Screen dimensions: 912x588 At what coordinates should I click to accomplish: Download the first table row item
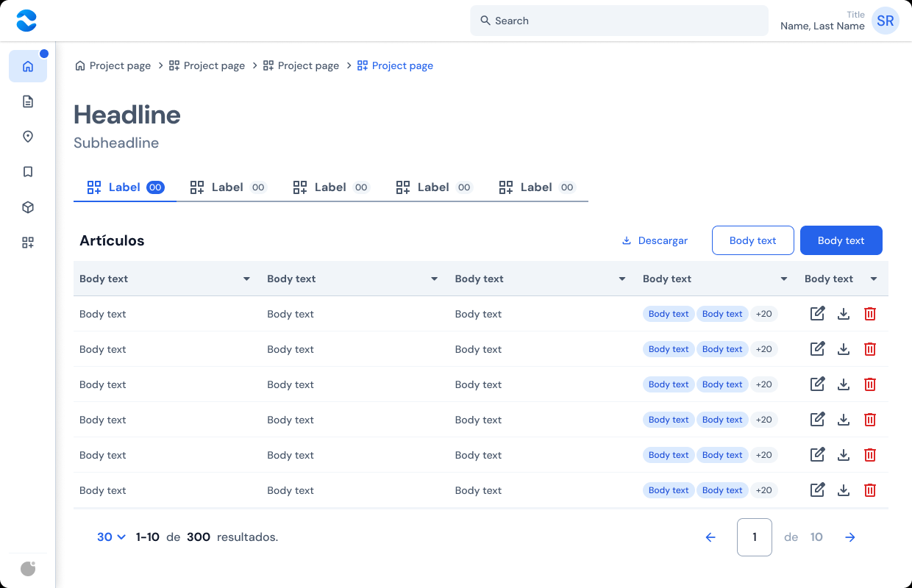click(844, 314)
